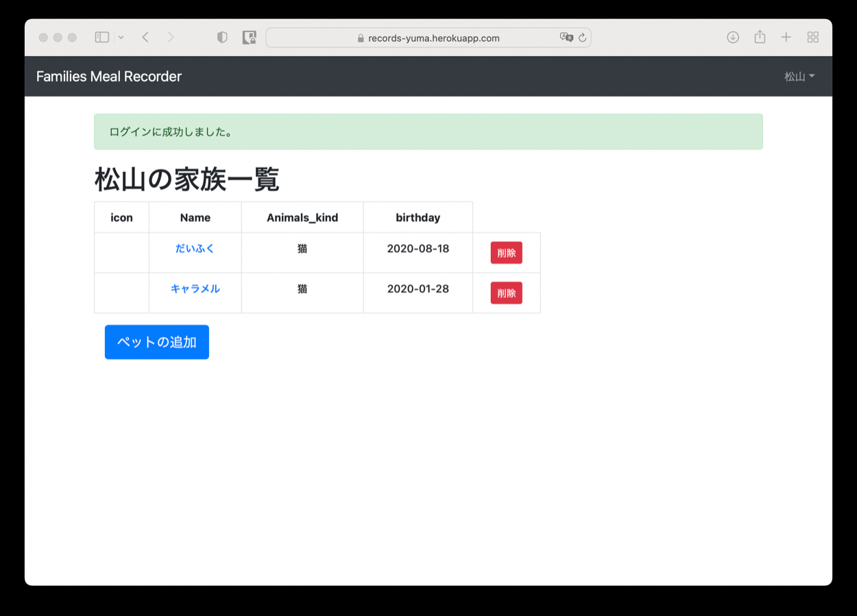The height and width of the screenshot is (616, 857).
Task: Open a new tab with plus icon
Action: click(x=786, y=38)
